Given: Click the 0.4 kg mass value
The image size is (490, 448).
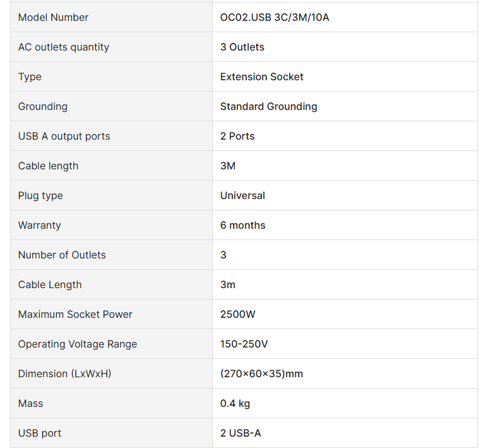Looking at the screenshot, I should (x=235, y=403).
